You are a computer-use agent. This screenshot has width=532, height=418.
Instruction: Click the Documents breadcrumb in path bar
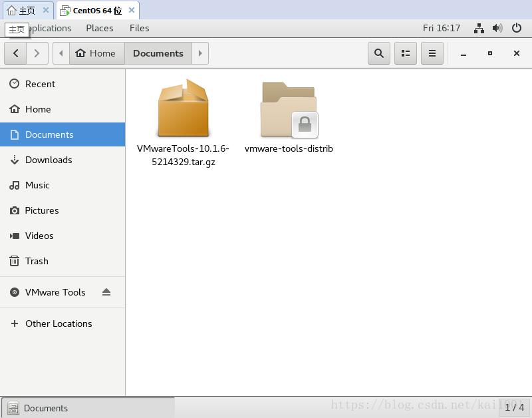(x=158, y=53)
